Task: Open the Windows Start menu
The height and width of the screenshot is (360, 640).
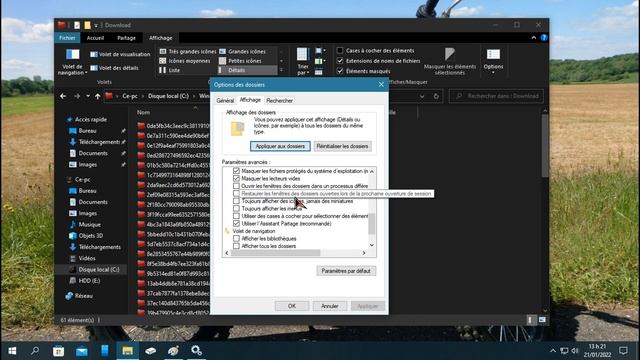Action: click(12, 351)
